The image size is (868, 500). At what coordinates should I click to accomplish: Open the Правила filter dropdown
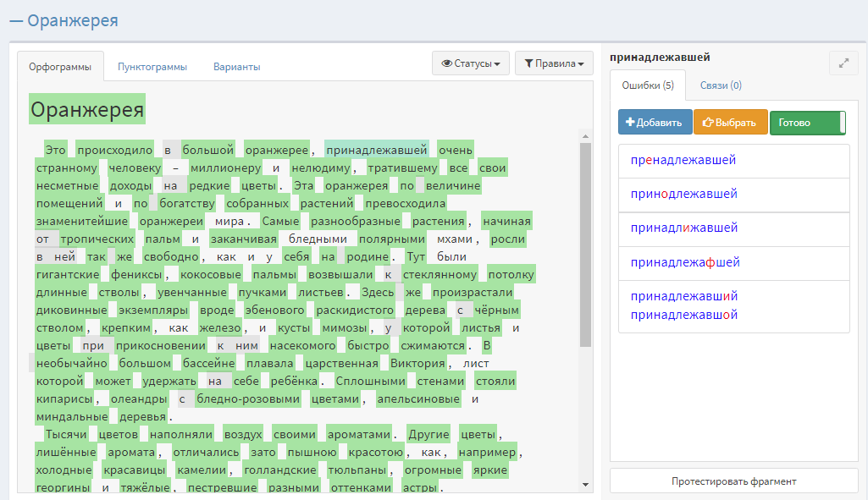tap(554, 63)
